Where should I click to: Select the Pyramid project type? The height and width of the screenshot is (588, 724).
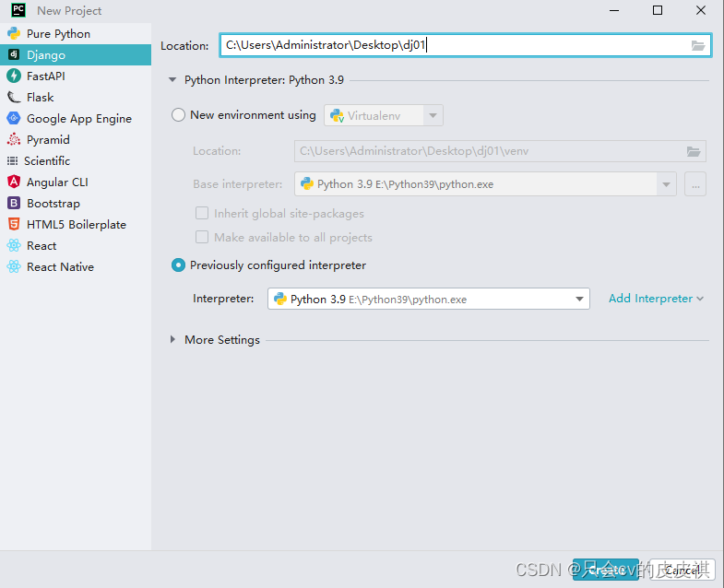[x=76, y=140]
